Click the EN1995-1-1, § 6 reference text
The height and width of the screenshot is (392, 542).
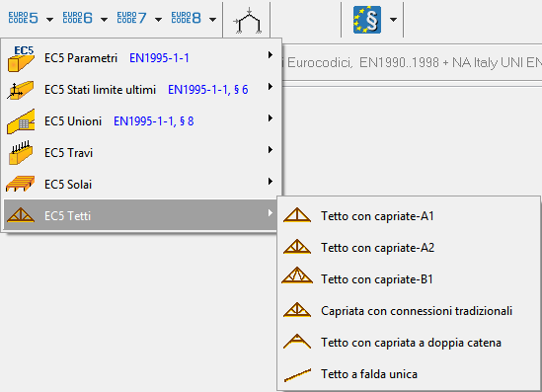(208, 90)
